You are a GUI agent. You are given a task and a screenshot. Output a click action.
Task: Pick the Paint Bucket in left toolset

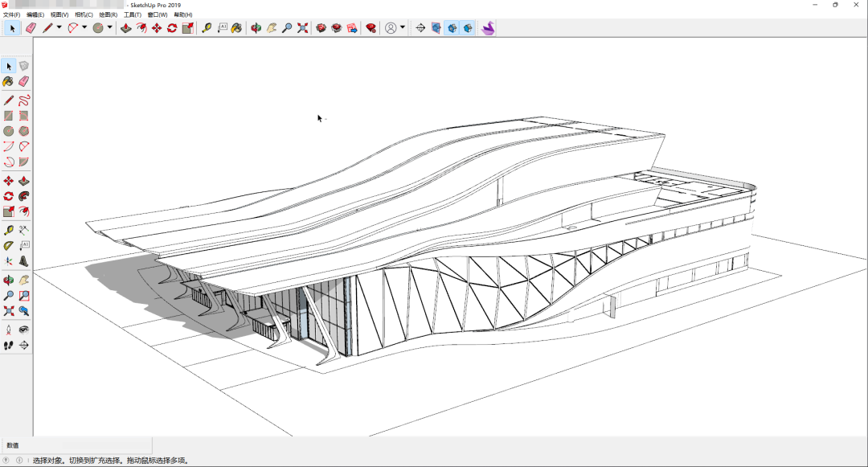point(8,81)
